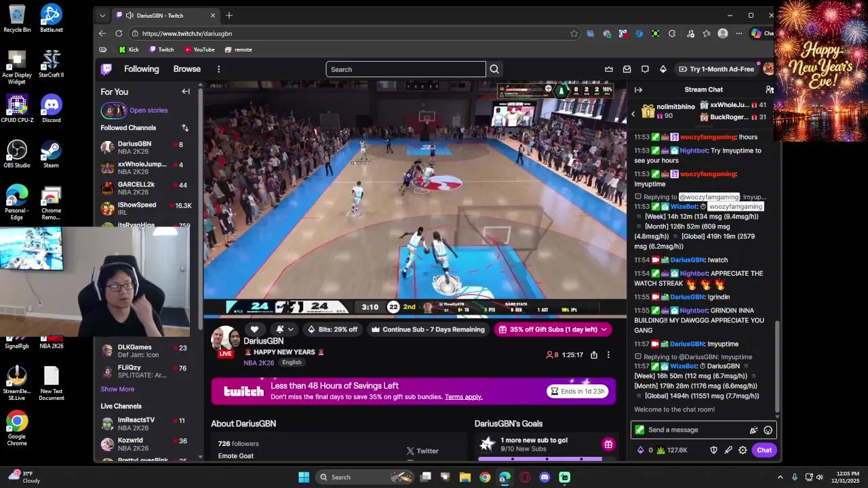Focus the Twitch Search field
868x488 pixels.
coord(406,69)
